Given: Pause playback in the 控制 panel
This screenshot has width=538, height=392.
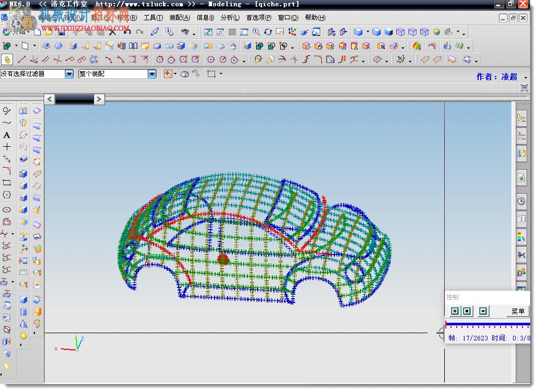Looking at the screenshot, I should click(455, 311).
